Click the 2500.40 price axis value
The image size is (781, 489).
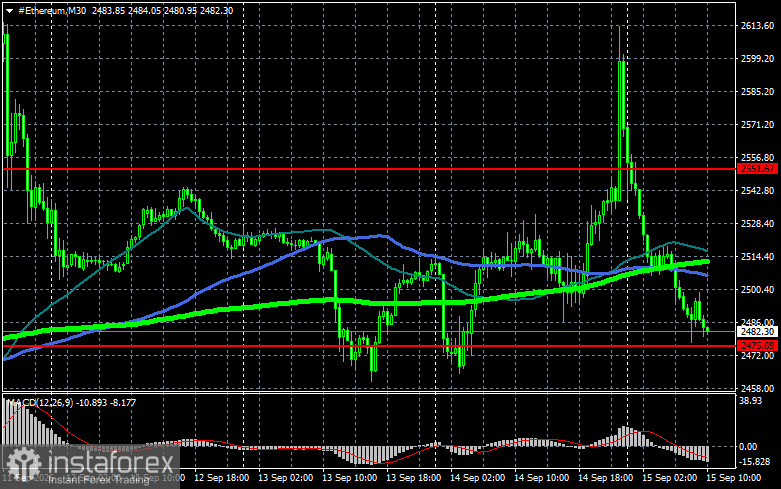click(x=757, y=290)
